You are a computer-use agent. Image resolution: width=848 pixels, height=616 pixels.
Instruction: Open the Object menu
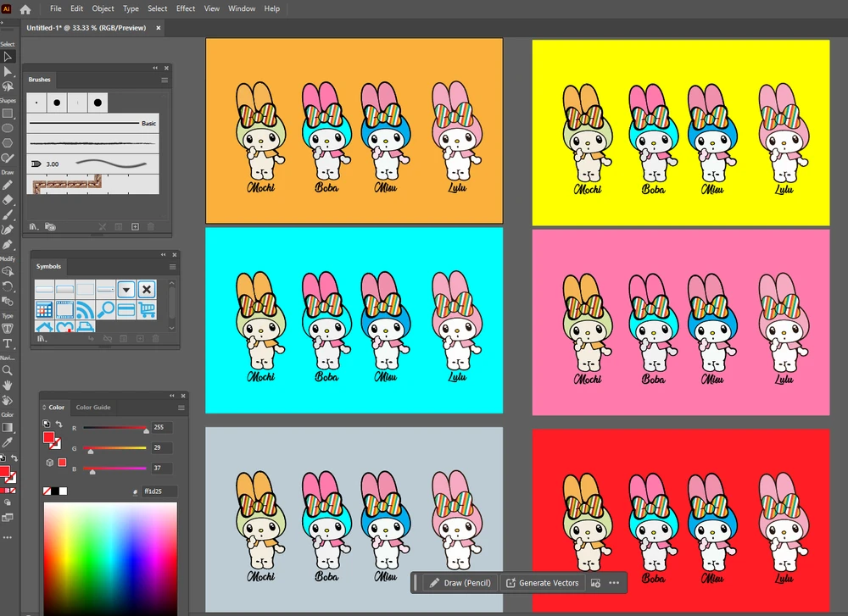[103, 8]
